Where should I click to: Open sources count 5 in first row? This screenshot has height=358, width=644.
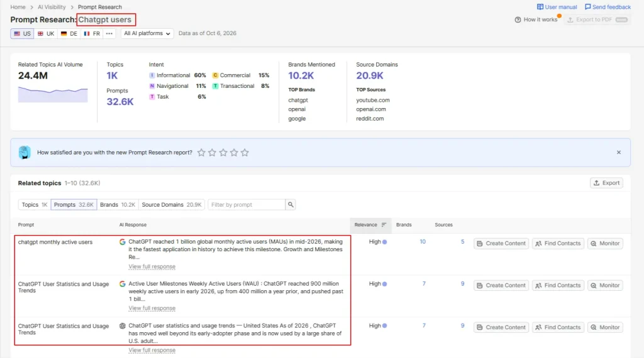pos(462,242)
